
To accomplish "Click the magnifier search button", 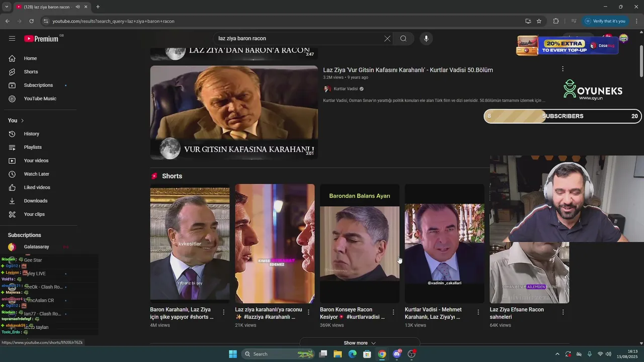I will 403,38.
